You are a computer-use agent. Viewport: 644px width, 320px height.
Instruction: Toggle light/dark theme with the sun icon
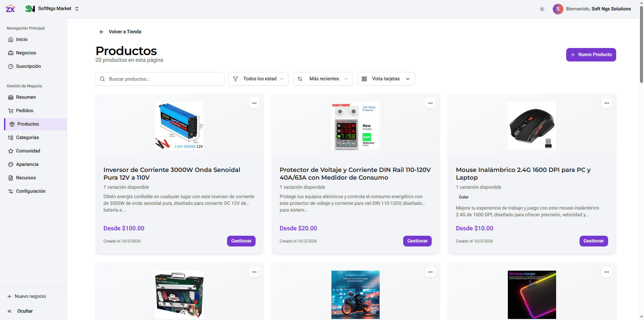click(542, 9)
